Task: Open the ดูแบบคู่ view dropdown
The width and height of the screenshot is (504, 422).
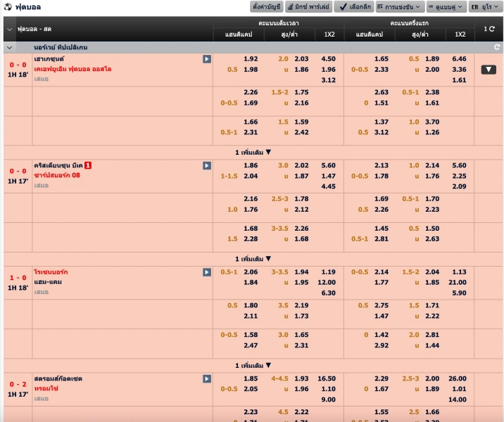Action: pyautogui.click(x=446, y=7)
